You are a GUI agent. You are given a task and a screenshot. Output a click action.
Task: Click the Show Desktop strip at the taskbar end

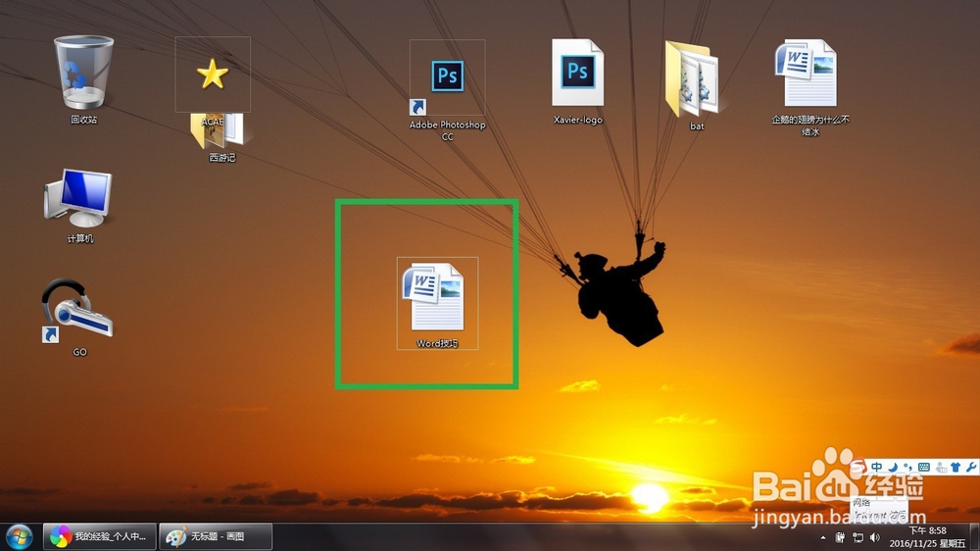click(x=974, y=537)
